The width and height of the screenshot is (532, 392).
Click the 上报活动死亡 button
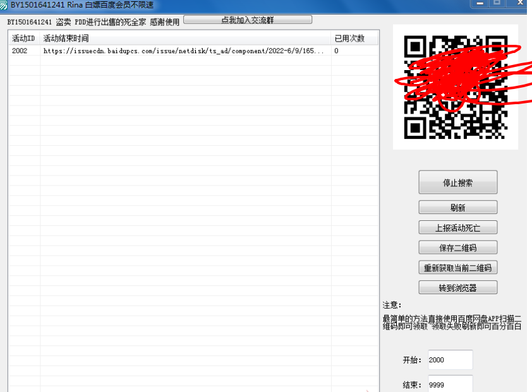tap(457, 227)
